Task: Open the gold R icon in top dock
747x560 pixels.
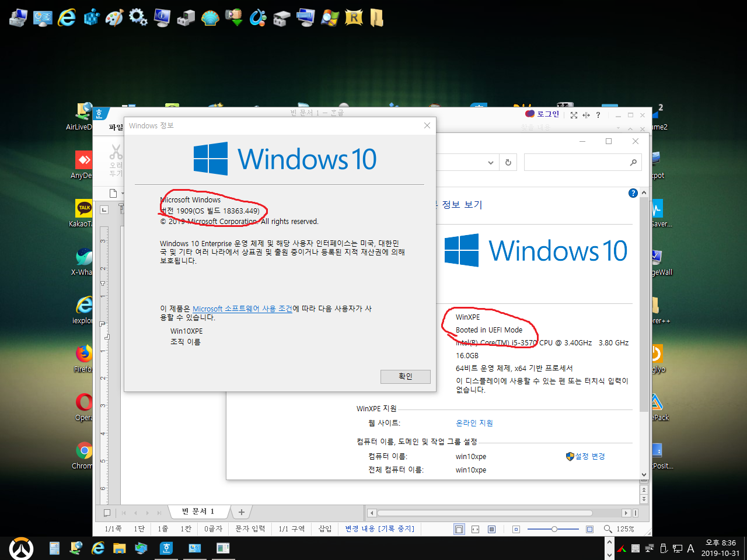Action: (x=354, y=17)
